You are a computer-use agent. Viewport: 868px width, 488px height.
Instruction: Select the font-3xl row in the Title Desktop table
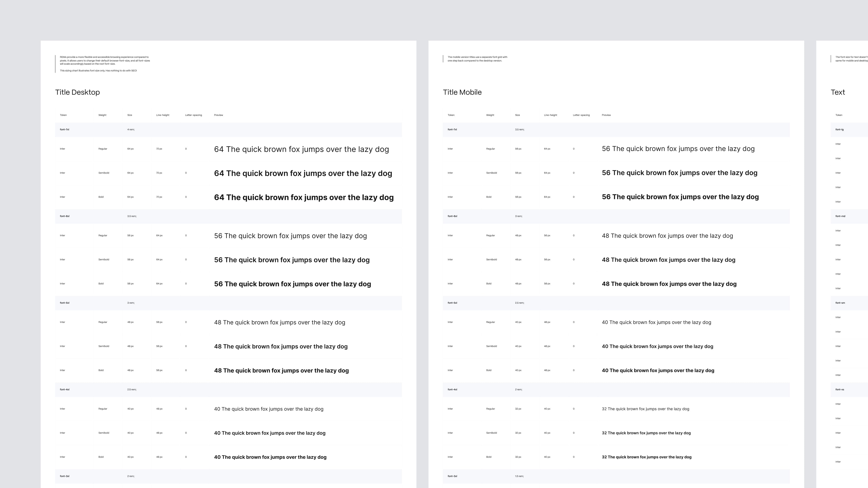pos(65,476)
